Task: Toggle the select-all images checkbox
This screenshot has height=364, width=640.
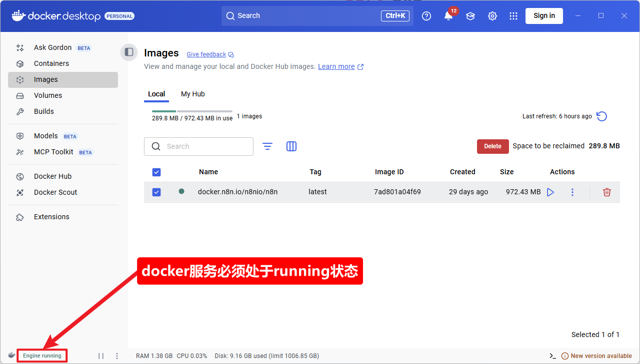Action: point(156,172)
